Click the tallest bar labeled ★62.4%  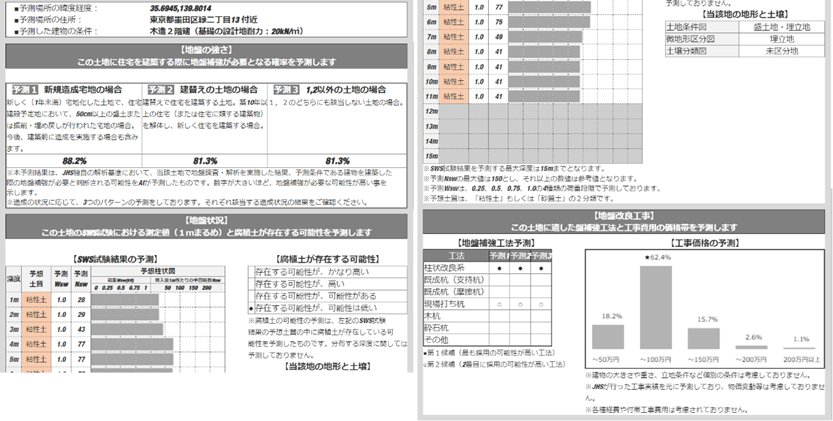tap(656, 307)
